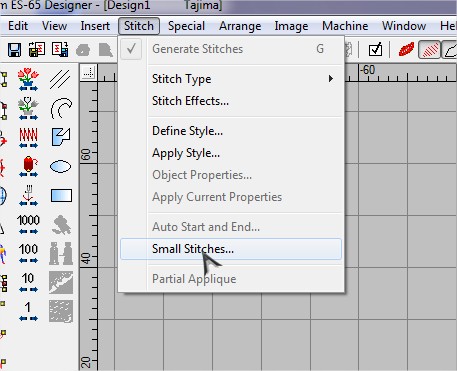Open the Image menu
Image resolution: width=457 pixels, height=371 pixels.
coord(291,26)
